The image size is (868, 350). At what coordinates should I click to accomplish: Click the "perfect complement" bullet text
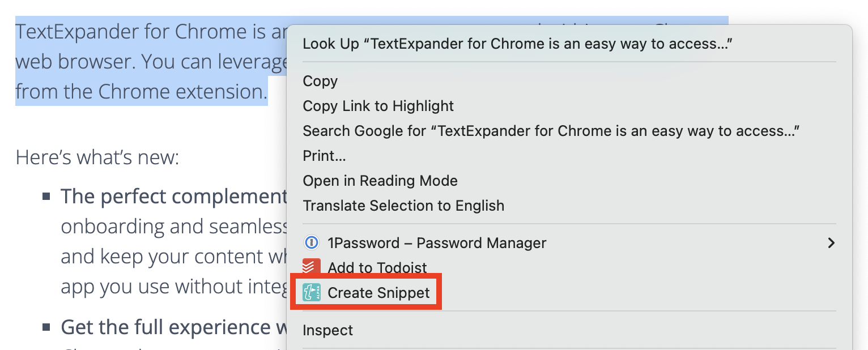(170, 196)
